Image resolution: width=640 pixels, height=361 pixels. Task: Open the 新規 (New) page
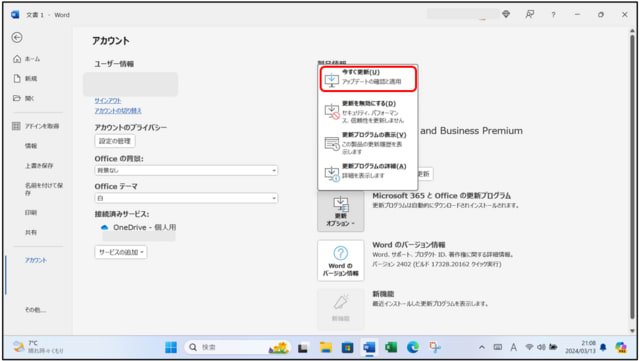point(25,78)
